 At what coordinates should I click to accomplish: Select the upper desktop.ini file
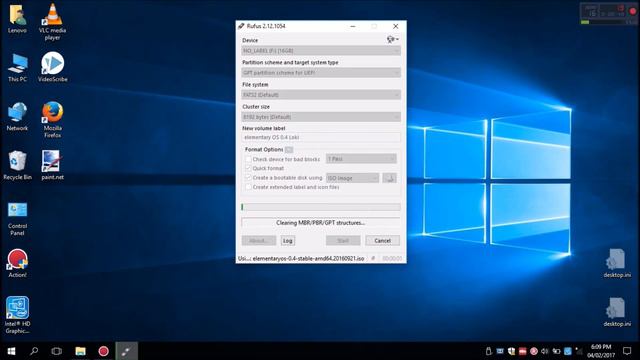tap(617, 264)
